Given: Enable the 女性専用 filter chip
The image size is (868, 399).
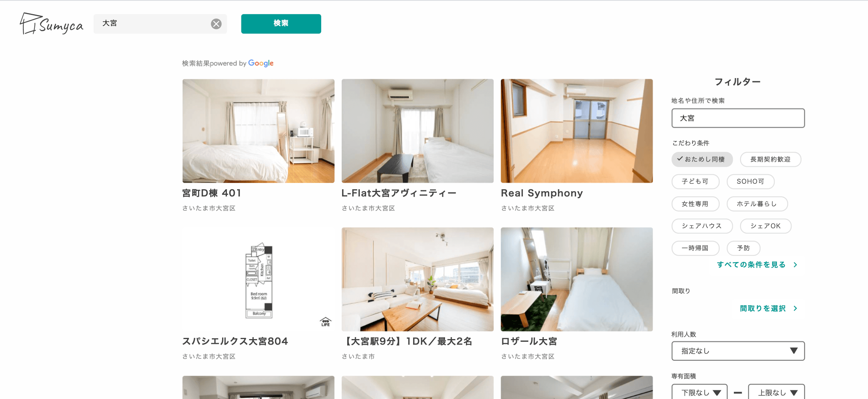Looking at the screenshot, I should pos(695,204).
